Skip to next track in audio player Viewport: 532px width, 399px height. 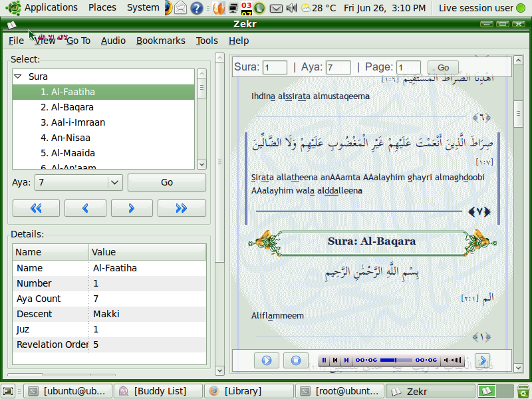point(346,360)
